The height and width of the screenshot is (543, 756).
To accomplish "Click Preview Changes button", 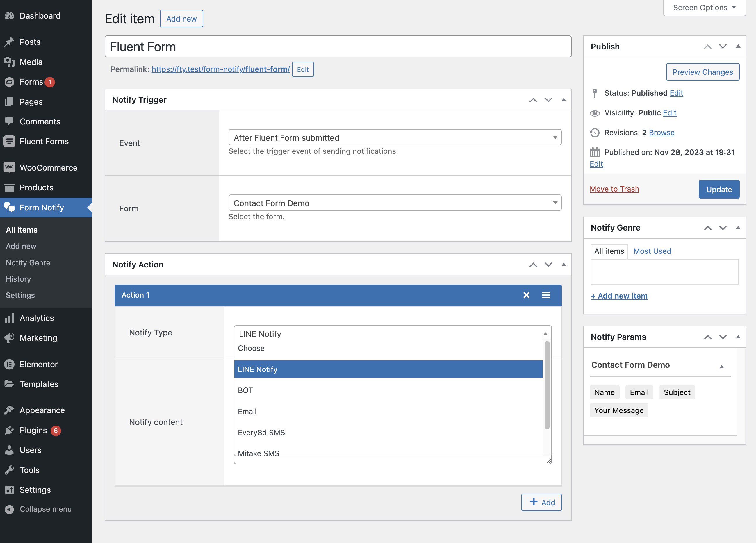I will [703, 72].
